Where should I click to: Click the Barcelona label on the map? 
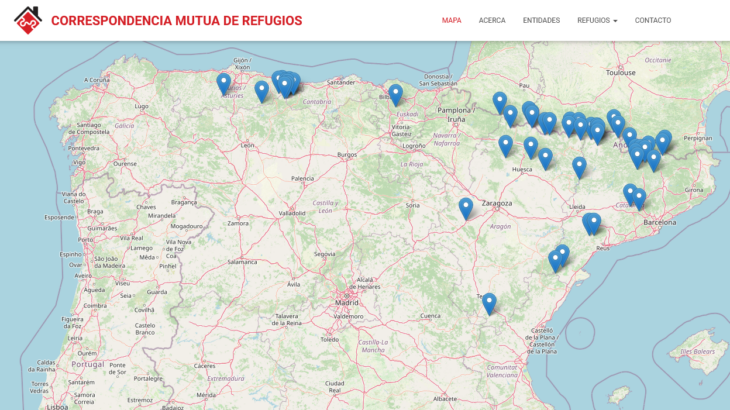[660, 222]
